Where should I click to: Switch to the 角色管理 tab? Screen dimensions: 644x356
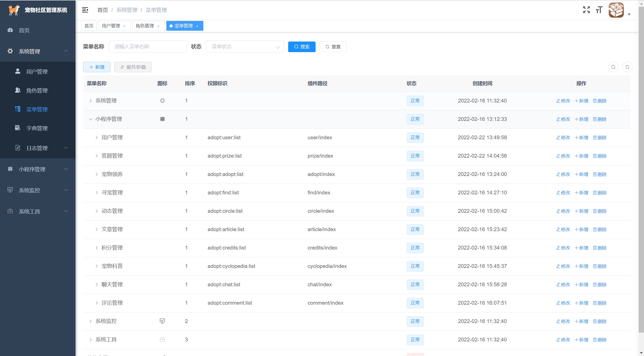click(x=145, y=26)
